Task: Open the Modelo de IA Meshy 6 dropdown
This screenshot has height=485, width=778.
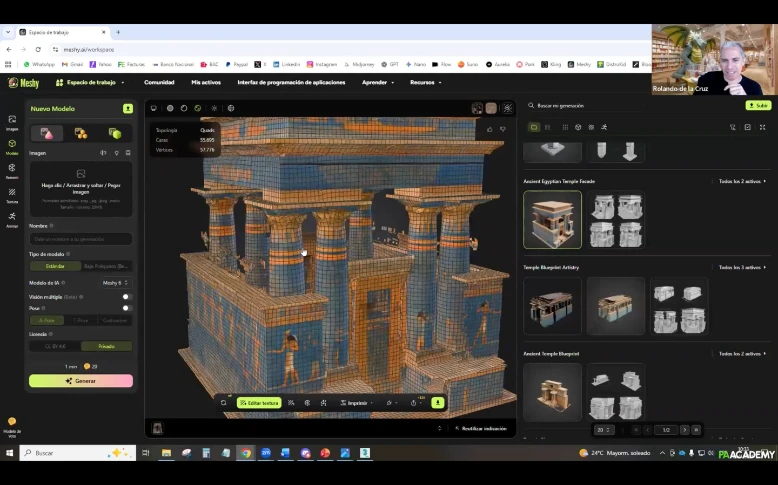Action: (x=115, y=283)
